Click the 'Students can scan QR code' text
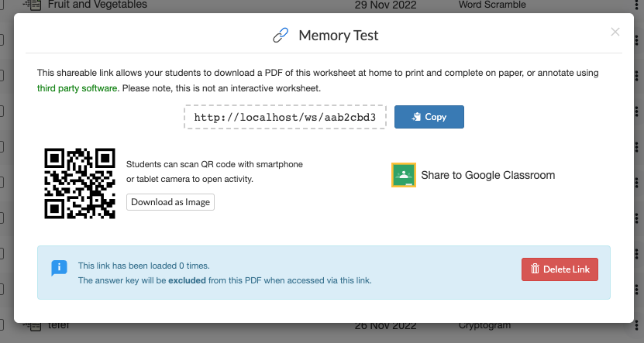644x343 pixels. click(x=215, y=172)
